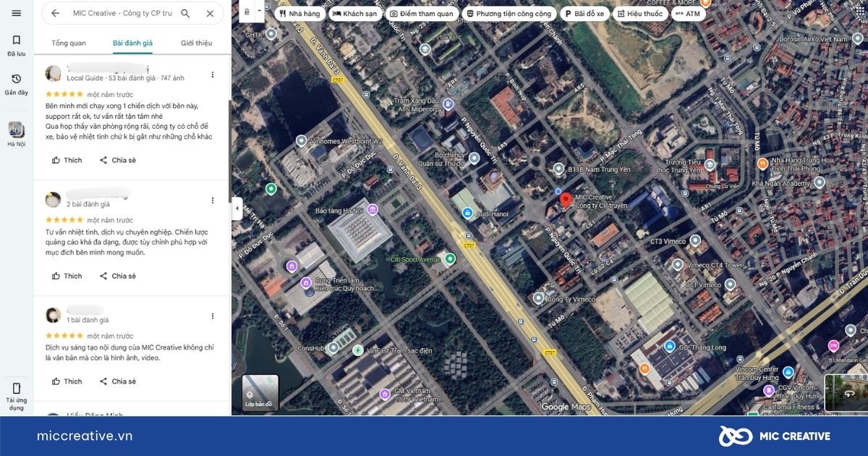
Task: Click the red MIC Creative location pin
Action: pos(566,200)
